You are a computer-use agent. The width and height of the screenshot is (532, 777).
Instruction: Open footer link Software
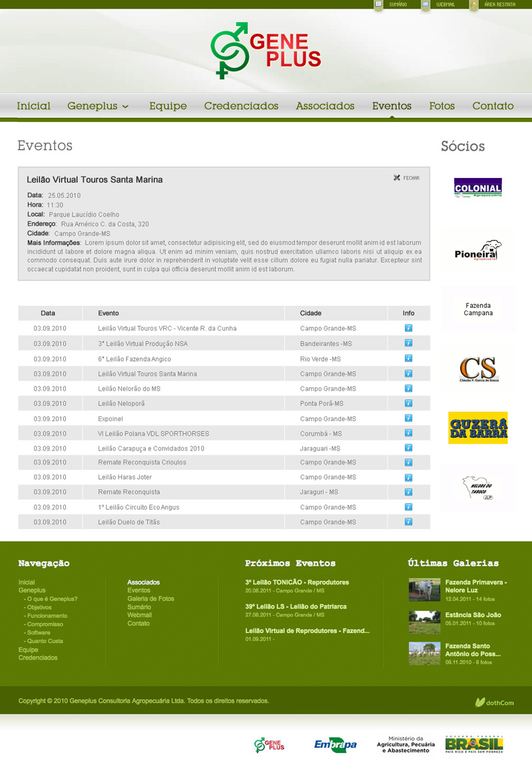click(x=39, y=632)
